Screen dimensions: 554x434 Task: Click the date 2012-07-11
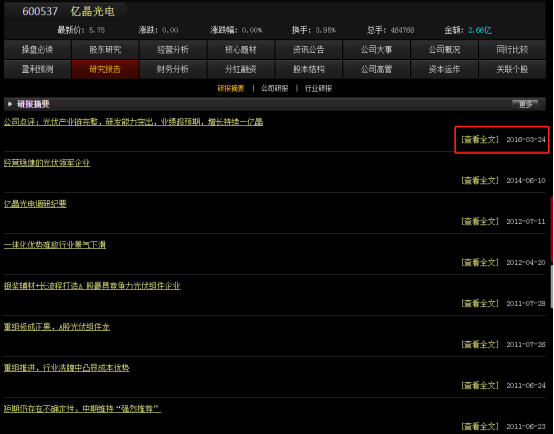click(x=526, y=222)
